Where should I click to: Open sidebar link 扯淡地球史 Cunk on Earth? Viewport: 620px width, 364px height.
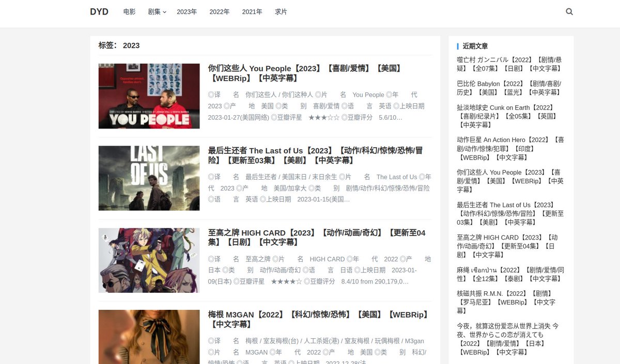pyautogui.click(x=507, y=116)
